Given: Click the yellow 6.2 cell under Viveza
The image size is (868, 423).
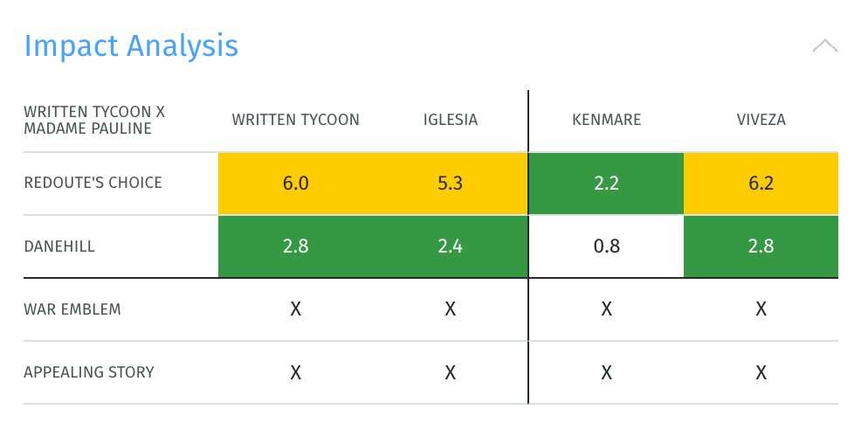Looking at the screenshot, I should tap(761, 184).
